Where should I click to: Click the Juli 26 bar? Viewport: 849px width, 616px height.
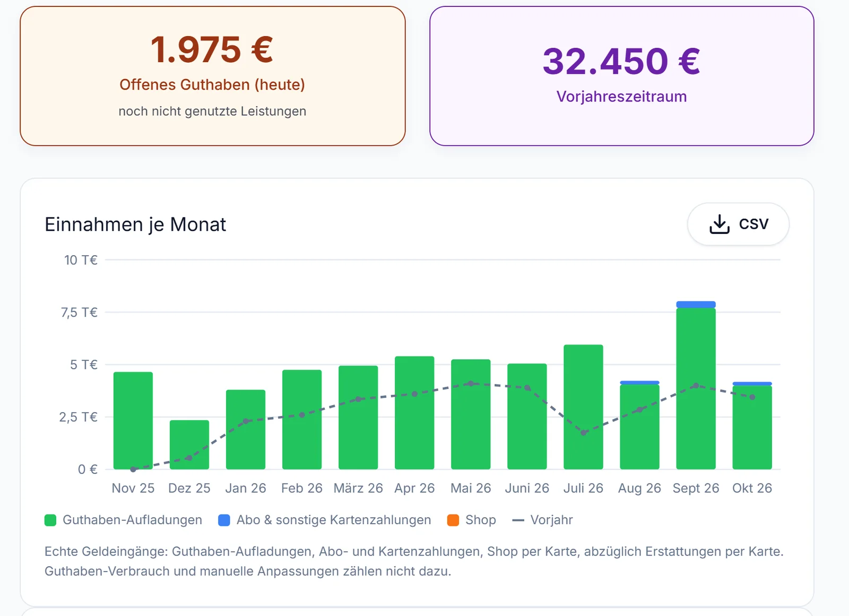coord(583,407)
